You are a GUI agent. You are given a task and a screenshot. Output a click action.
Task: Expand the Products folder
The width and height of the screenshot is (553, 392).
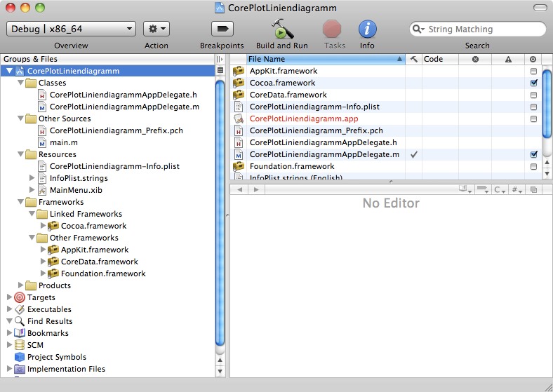pyautogui.click(x=21, y=285)
